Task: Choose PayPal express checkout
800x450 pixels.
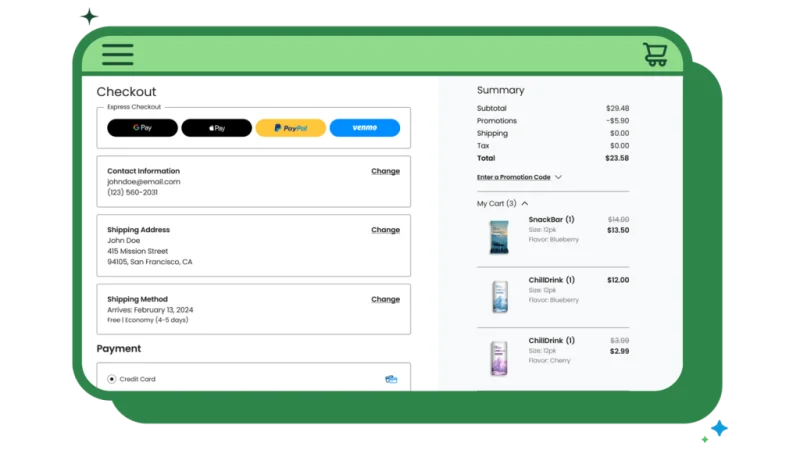Action: [x=290, y=128]
